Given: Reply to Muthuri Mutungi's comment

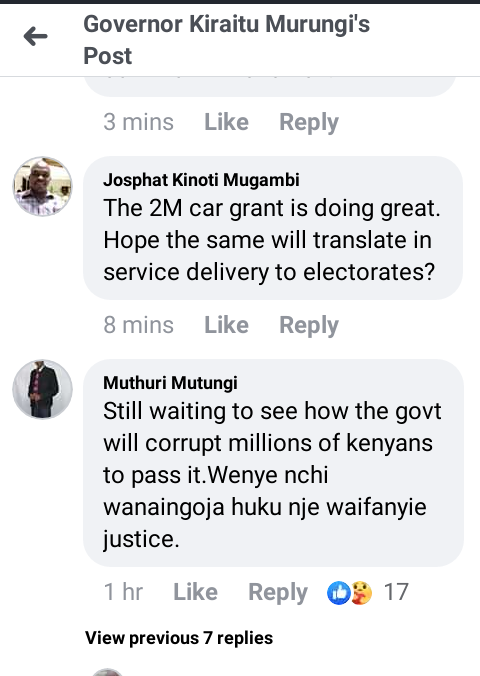Looking at the screenshot, I should pos(278,593).
